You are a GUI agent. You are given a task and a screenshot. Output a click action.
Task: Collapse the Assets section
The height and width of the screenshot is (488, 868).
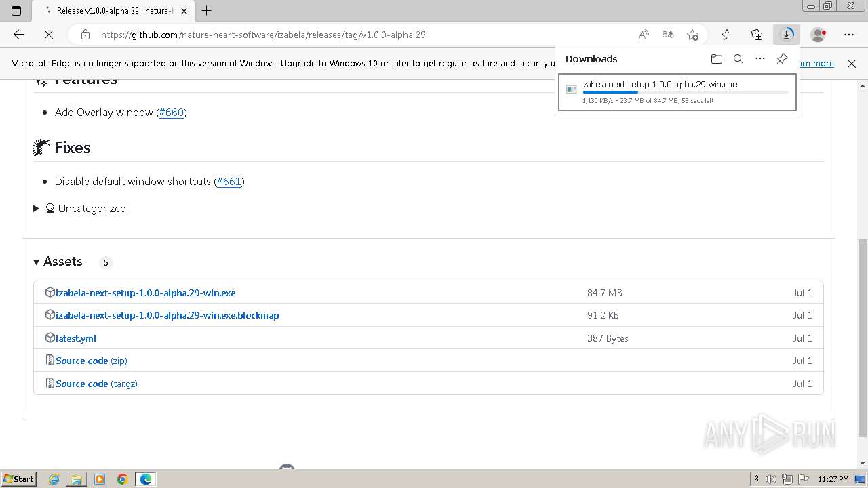pyautogui.click(x=58, y=262)
